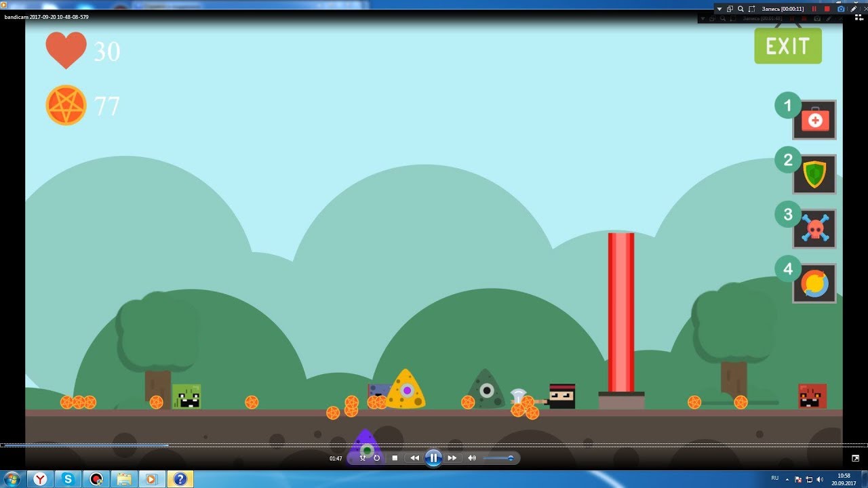Show hidden tray icons
This screenshot has width=868, height=488.
(787, 479)
